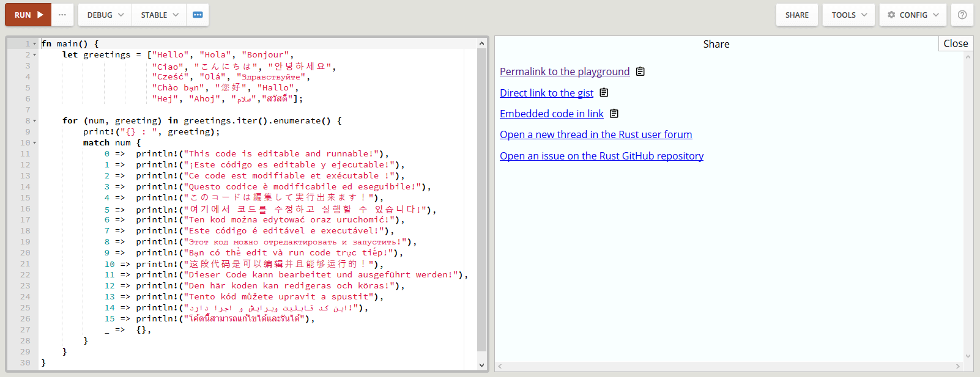Image resolution: width=980 pixels, height=377 pixels.
Task: Expand the Debug mode dropdown
Action: click(x=105, y=15)
